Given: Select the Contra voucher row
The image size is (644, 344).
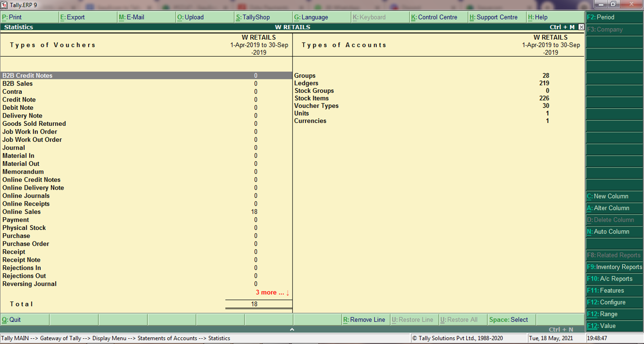Looking at the screenshot, I should (146, 91).
